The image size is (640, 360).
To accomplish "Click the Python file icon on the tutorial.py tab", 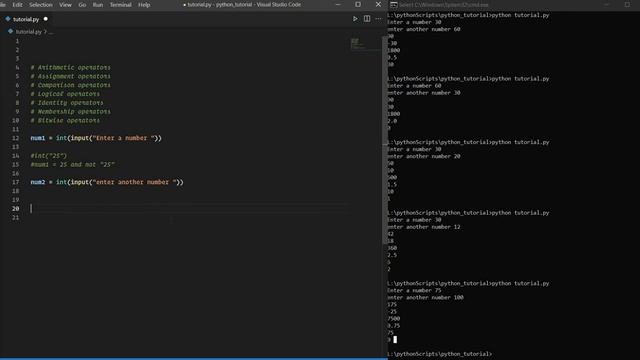I will (8, 19).
